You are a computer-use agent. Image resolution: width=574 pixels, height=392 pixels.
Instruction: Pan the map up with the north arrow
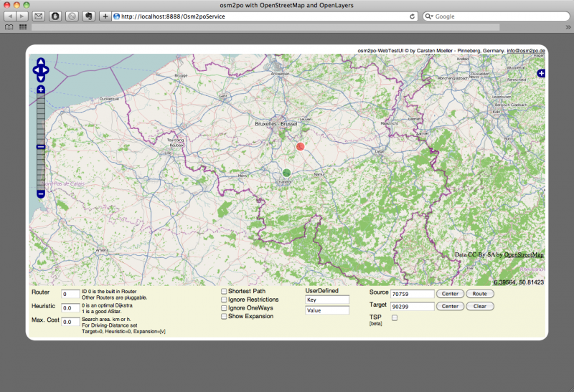coord(41,62)
